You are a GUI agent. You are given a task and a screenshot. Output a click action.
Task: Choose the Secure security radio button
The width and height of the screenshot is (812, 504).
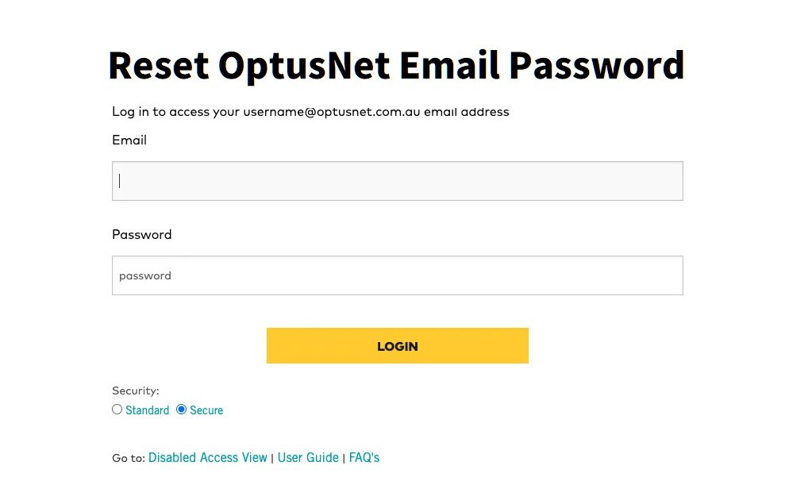point(182,410)
